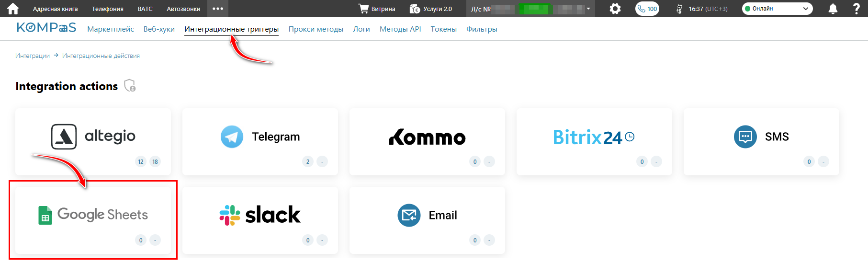Viewport: 868px width, 263px height.
Task: Expand the three-dots more menu
Action: pos(218,9)
